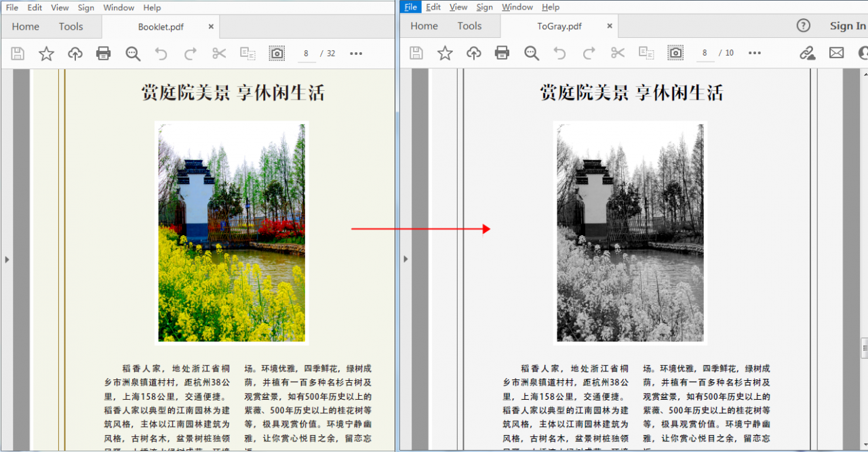Undo the last action in the right window
The height and width of the screenshot is (452, 868).
tap(559, 52)
